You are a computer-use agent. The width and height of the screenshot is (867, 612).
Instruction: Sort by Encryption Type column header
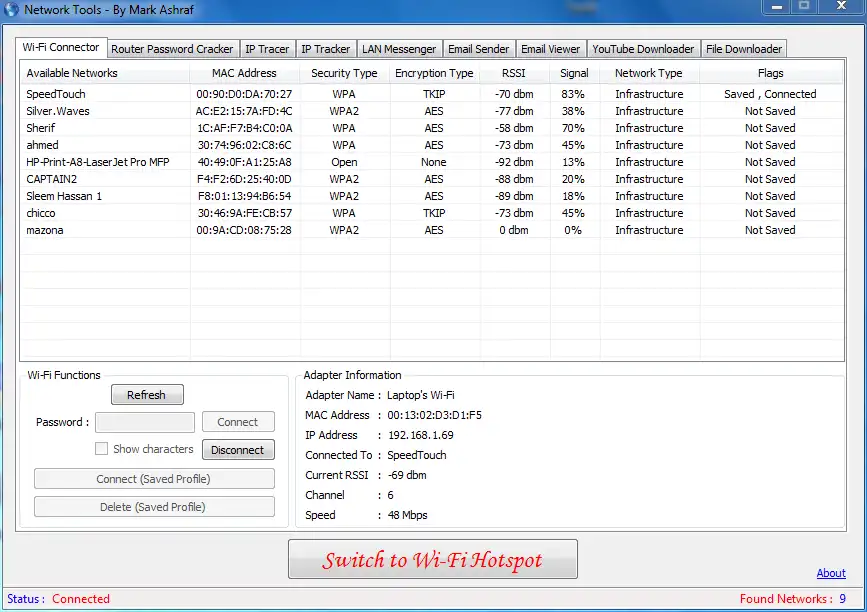coord(435,73)
